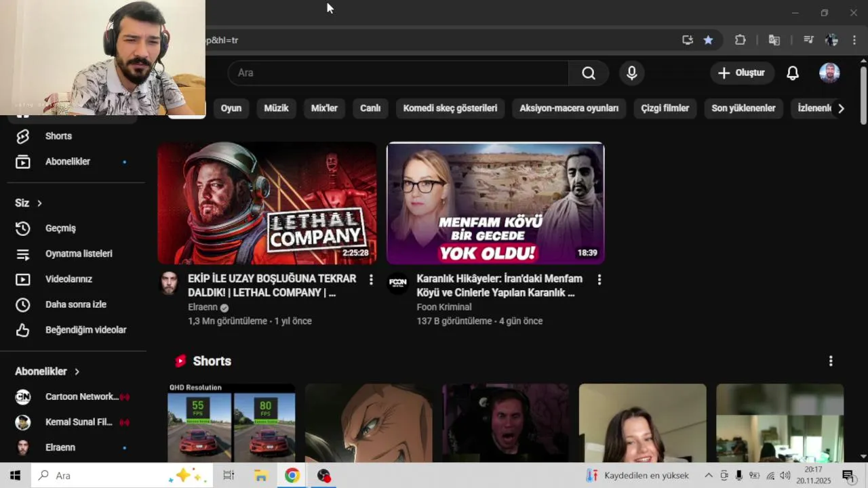Viewport: 868px width, 488px height.
Task: Show hidden system tray icons
Action: click(x=709, y=476)
